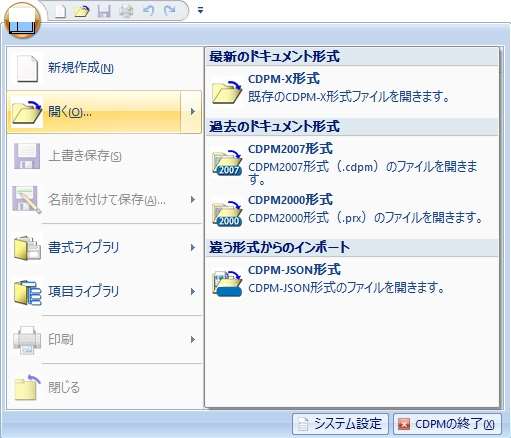Click the New document icon in quick access toolbar
511x438 pixels.
pyautogui.click(x=60, y=11)
